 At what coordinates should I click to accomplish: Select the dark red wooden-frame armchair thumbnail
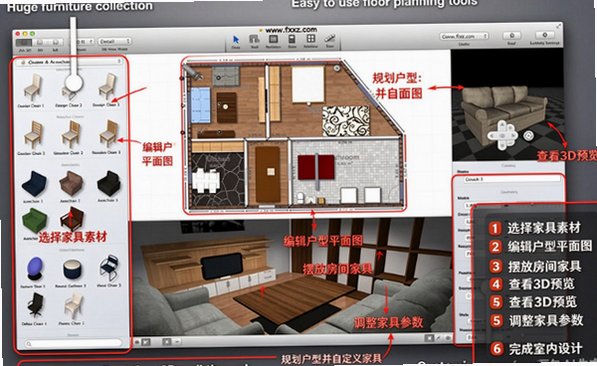coord(72,219)
